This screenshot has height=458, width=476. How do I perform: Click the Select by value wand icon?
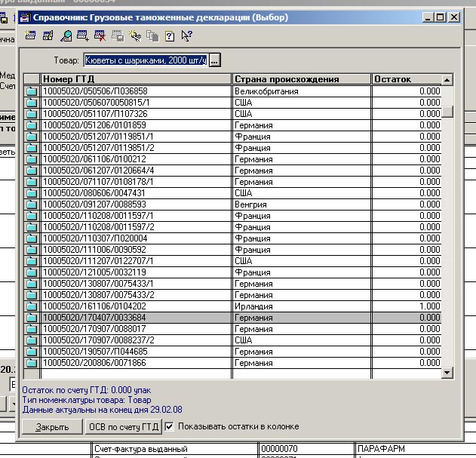point(134,35)
